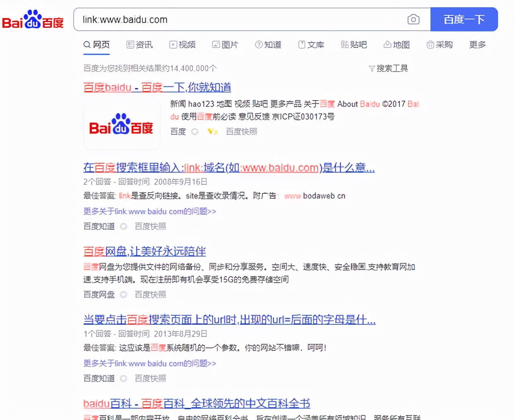
Task: Click the 图片 picture search icon
Action: pyautogui.click(x=216, y=45)
